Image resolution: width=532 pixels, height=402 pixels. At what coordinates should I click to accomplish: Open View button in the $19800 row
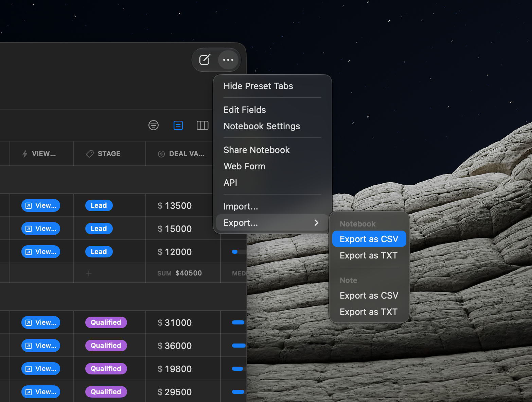tap(41, 369)
